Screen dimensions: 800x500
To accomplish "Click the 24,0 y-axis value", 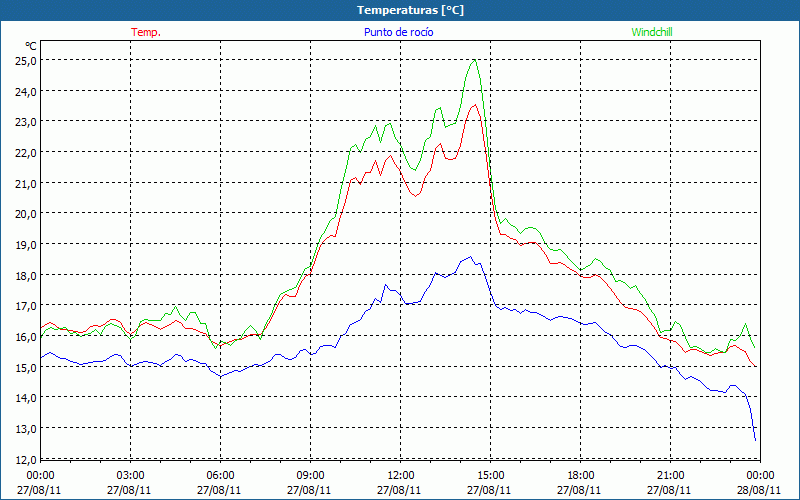I will click(25, 92).
